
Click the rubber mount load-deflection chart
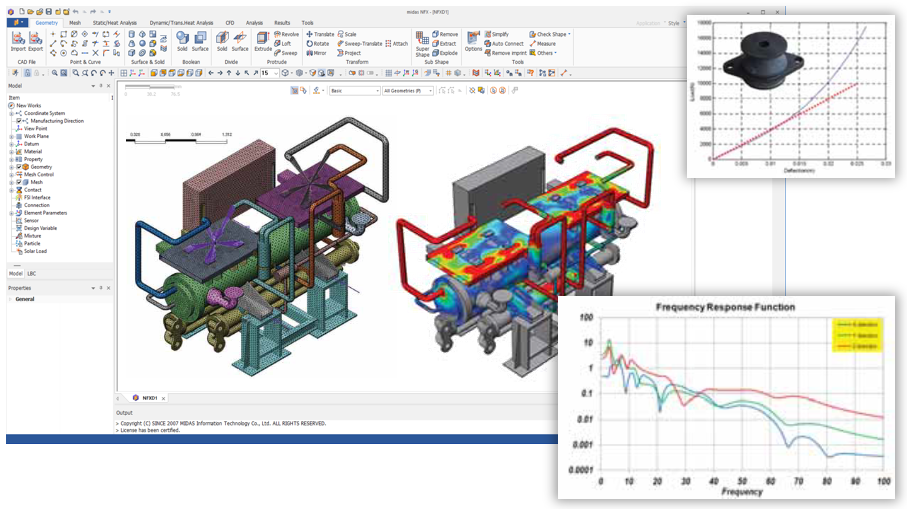point(790,96)
